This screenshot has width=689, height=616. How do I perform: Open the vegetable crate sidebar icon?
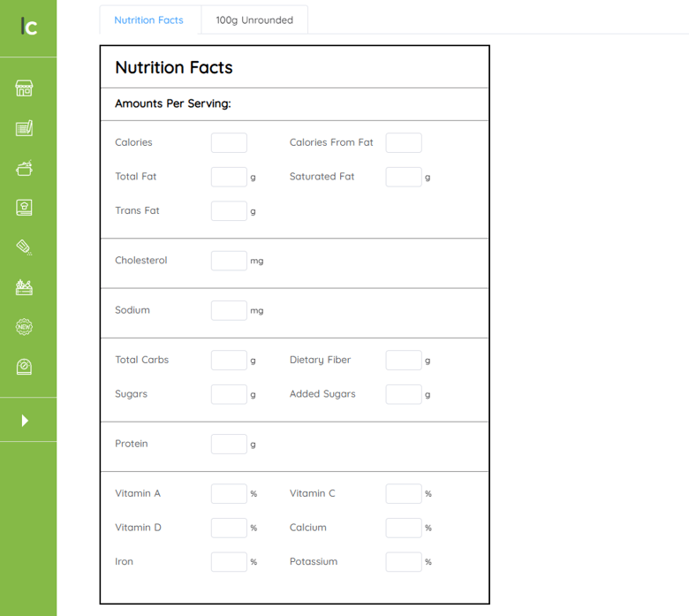pos(24,287)
